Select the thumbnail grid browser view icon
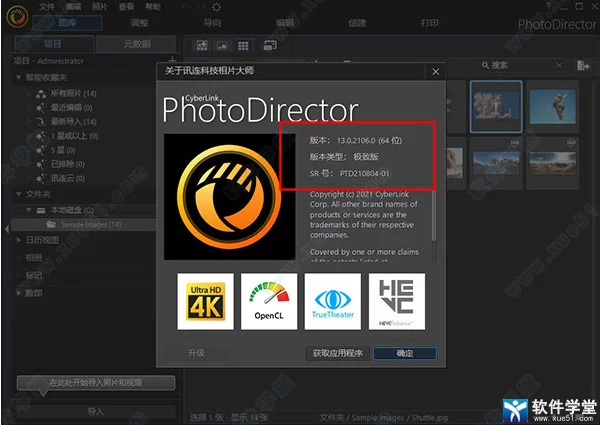 [x=243, y=46]
